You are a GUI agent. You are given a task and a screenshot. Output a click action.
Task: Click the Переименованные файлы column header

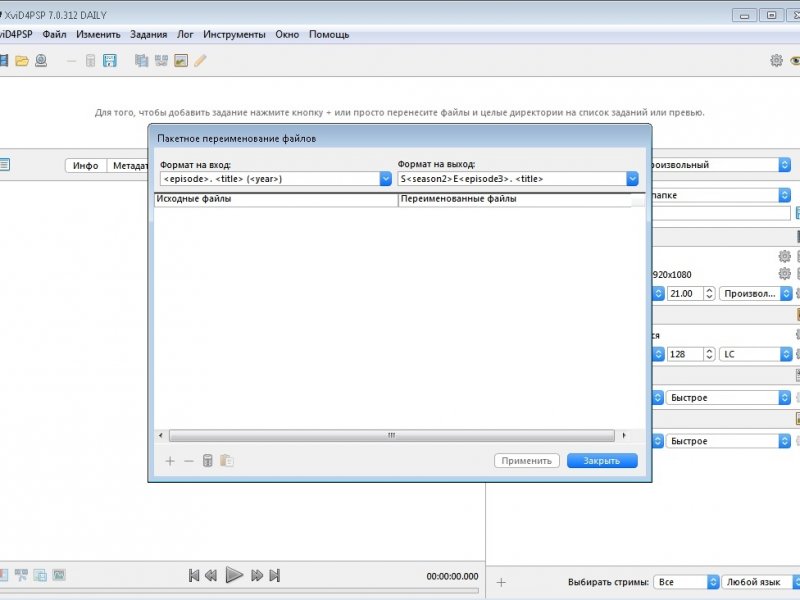pos(515,199)
